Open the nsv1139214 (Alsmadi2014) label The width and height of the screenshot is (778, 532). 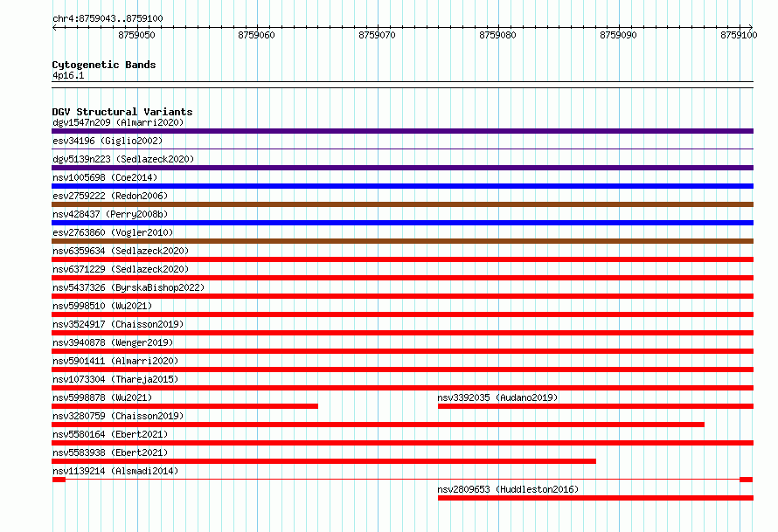(x=115, y=471)
